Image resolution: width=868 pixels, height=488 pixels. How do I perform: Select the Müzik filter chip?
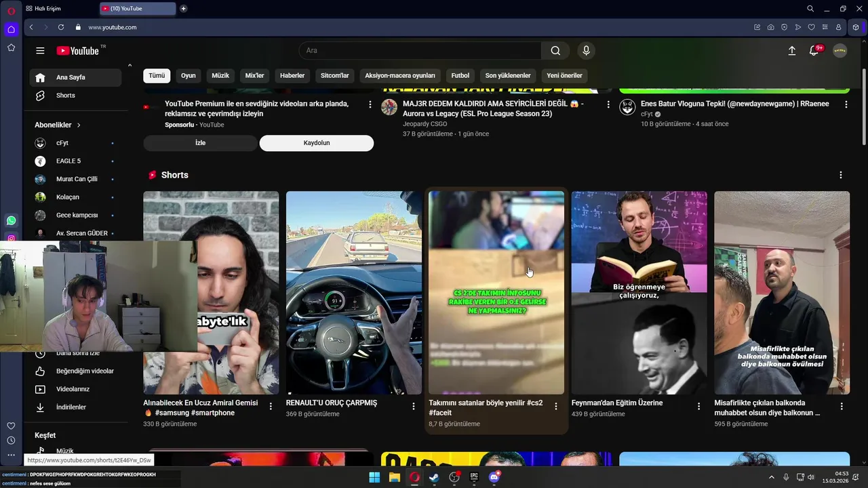click(x=220, y=75)
